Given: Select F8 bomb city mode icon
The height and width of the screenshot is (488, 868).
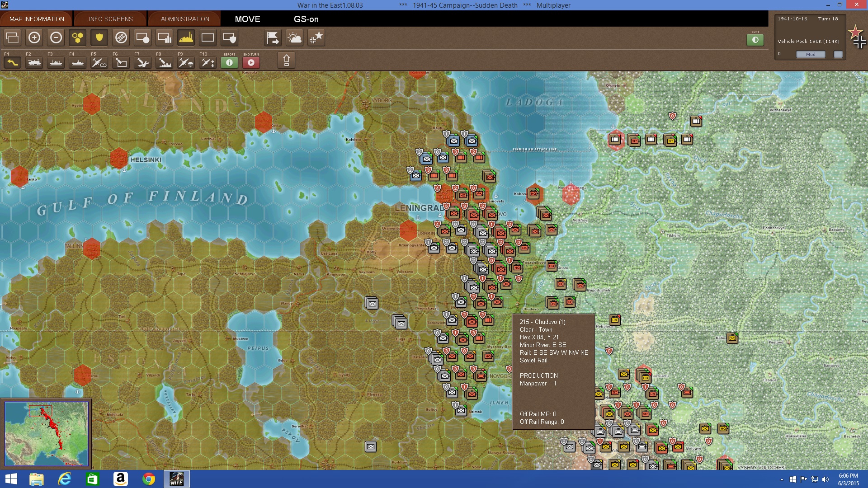Looking at the screenshot, I should (164, 62).
